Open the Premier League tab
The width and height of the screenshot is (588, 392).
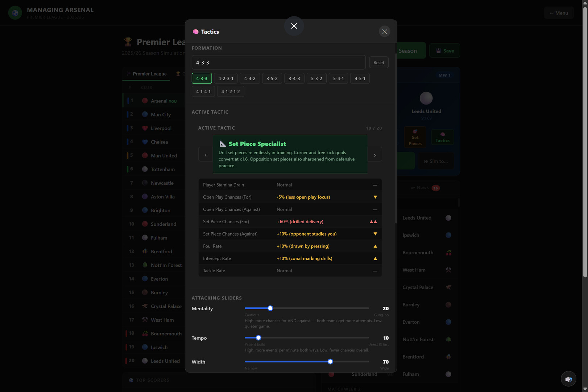click(146, 74)
